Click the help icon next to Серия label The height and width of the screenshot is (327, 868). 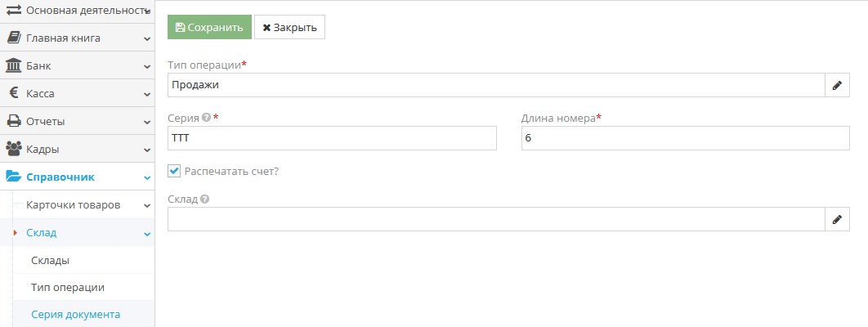click(206, 118)
